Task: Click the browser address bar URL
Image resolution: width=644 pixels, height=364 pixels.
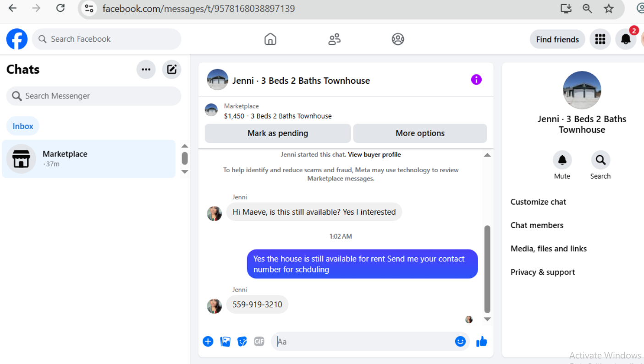Action: pyautogui.click(x=199, y=9)
